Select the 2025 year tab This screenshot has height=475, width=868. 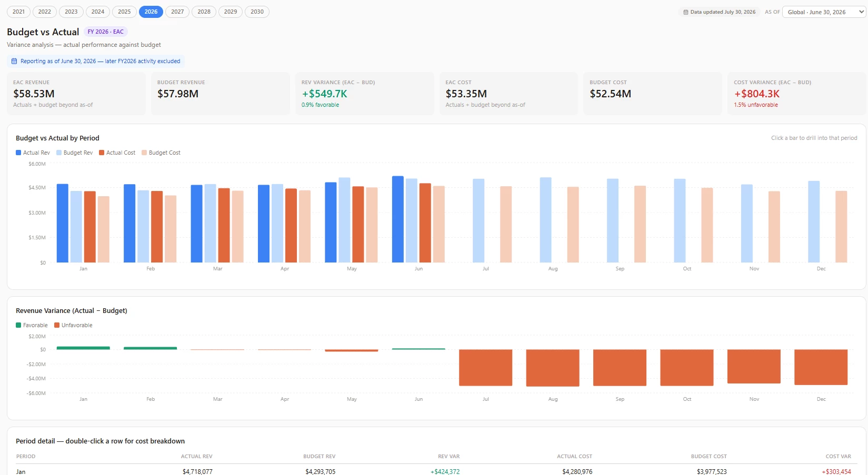124,12
